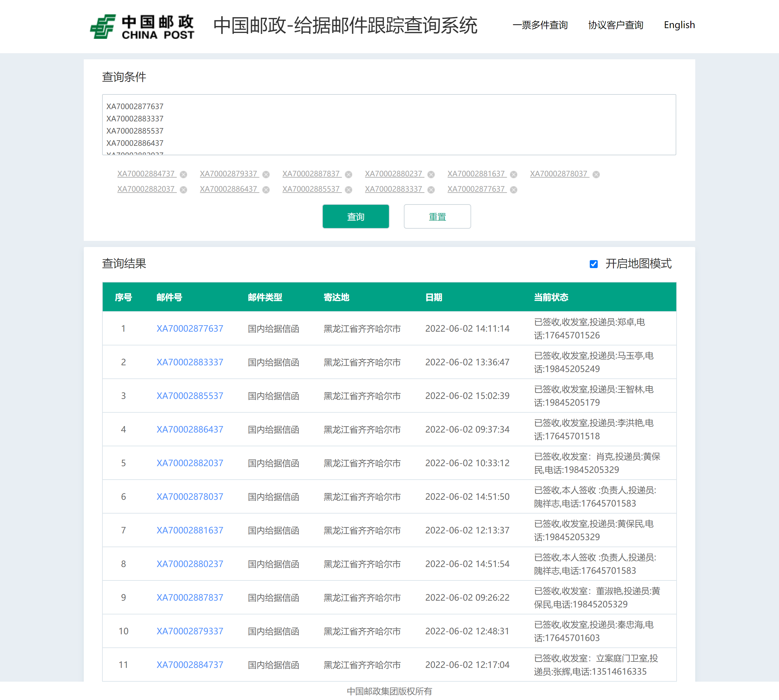Screen dimensions: 779x700
Task: Click the XA70002884737 tag text above the buttons
Action: [x=146, y=174]
